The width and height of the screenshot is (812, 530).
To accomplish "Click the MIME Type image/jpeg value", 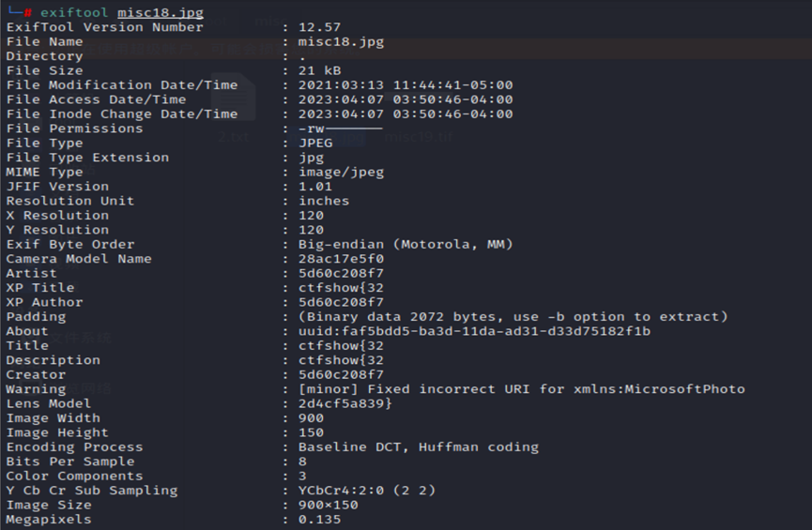I will coord(341,172).
